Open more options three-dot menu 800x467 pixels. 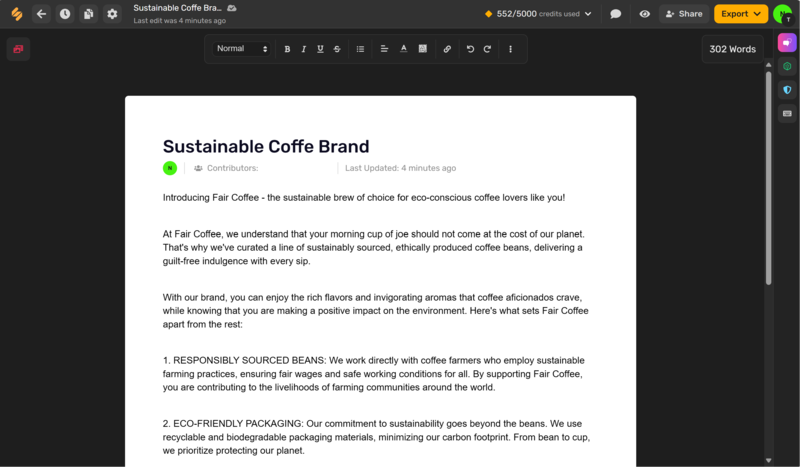[511, 49]
